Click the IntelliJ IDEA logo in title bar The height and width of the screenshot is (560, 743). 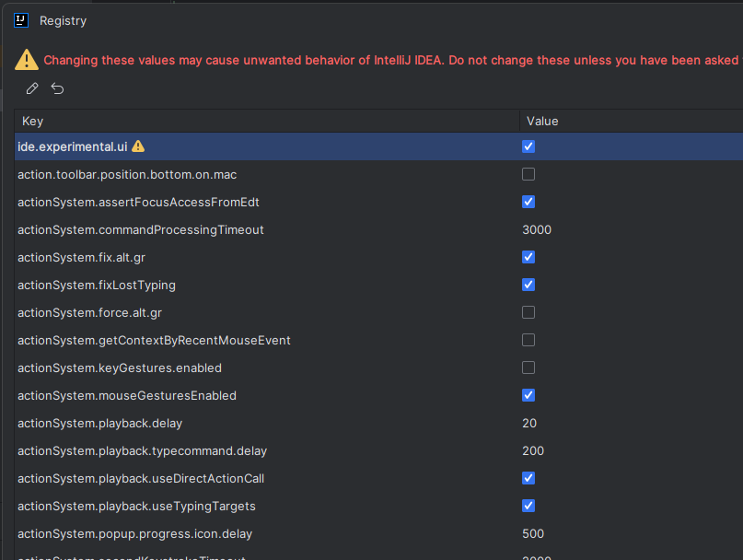point(21,20)
